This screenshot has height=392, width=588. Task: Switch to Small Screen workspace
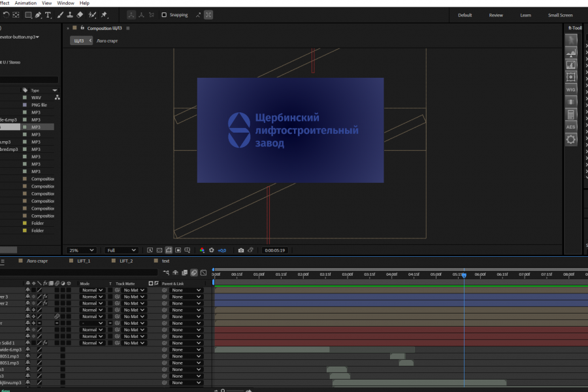561,16
